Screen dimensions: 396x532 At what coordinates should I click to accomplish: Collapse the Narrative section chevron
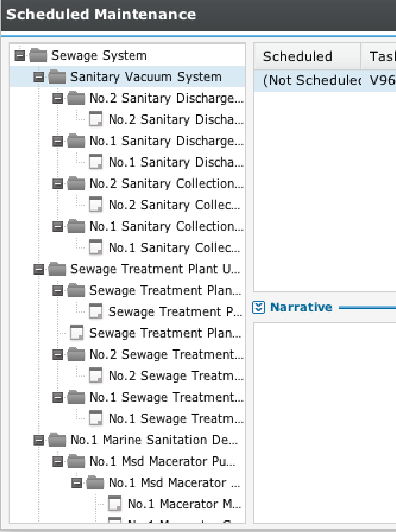[258, 307]
